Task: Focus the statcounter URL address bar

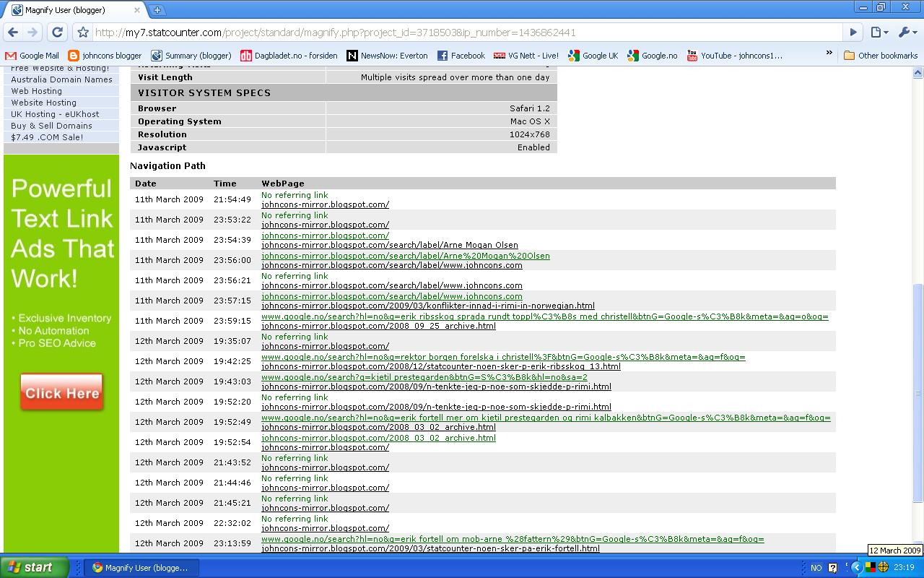Action: pyautogui.click(x=466, y=33)
